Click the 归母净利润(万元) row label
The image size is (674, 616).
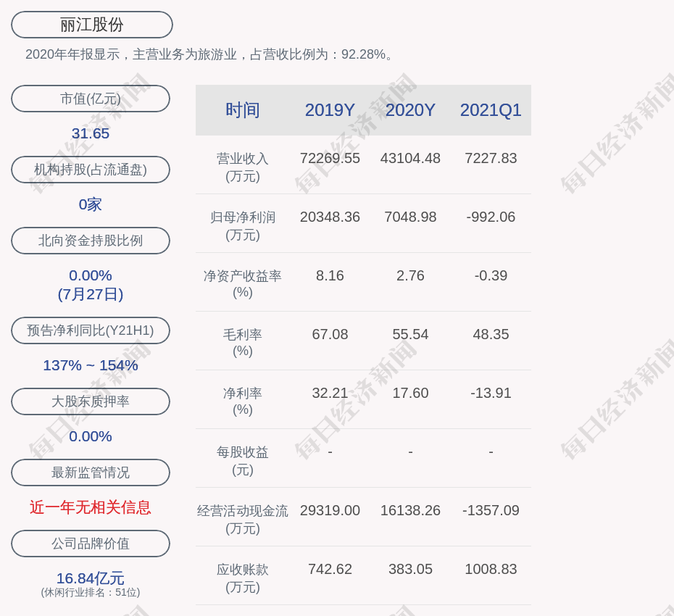click(243, 226)
